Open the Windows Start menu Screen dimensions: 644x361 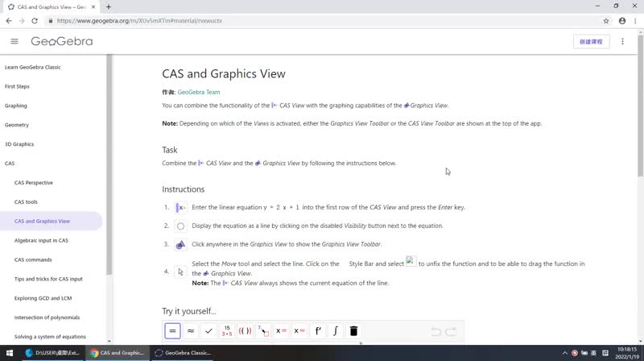[x=10, y=353]
